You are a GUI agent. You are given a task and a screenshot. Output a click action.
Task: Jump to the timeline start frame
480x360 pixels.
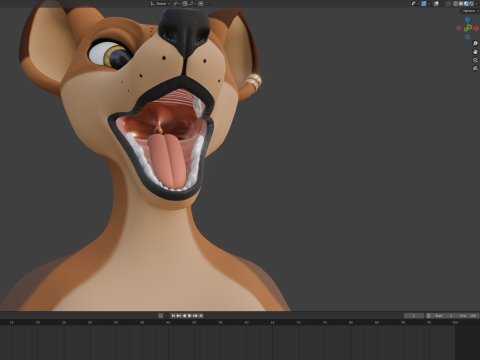click(x=173, y=316)
